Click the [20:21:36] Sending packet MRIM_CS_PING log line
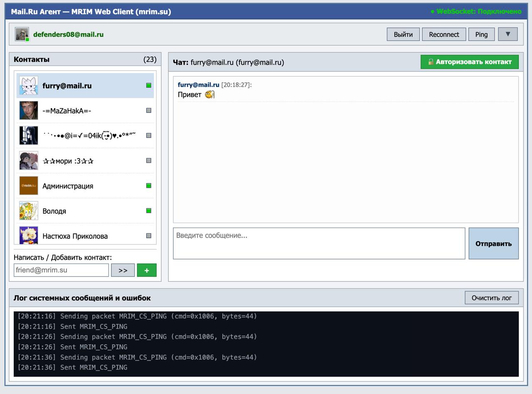Image resolution: width=532 pixels, height=394 pixels. click(x=137, y=357)
